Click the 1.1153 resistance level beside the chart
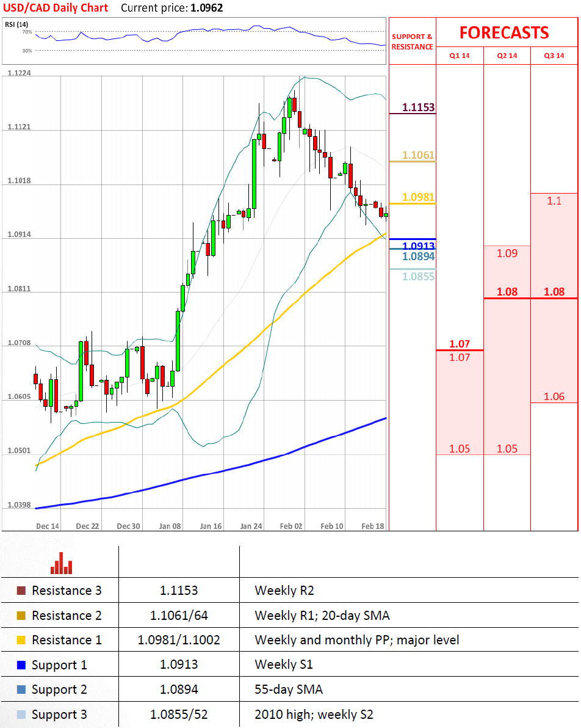 418,107
